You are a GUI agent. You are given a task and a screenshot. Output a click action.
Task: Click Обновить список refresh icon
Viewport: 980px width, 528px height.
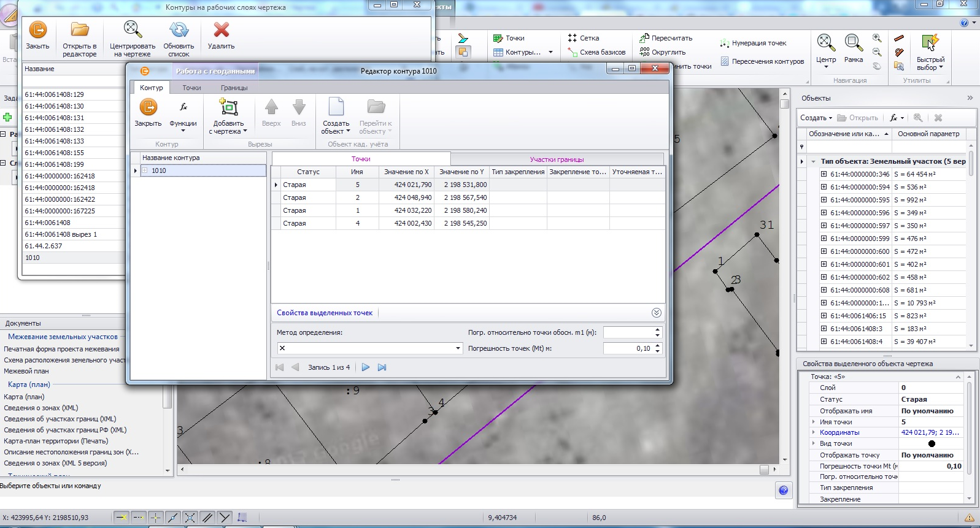[x=179, y=30]
